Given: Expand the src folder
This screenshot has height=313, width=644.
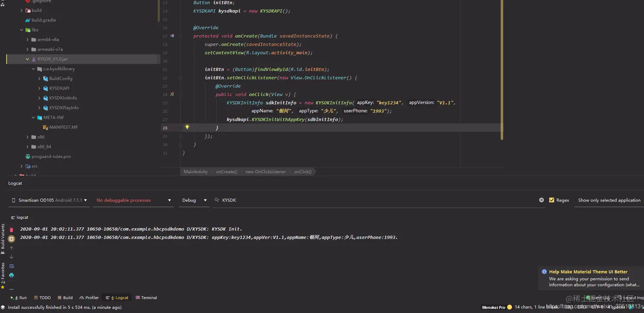Looking at the screenshot, I should 22,166.
